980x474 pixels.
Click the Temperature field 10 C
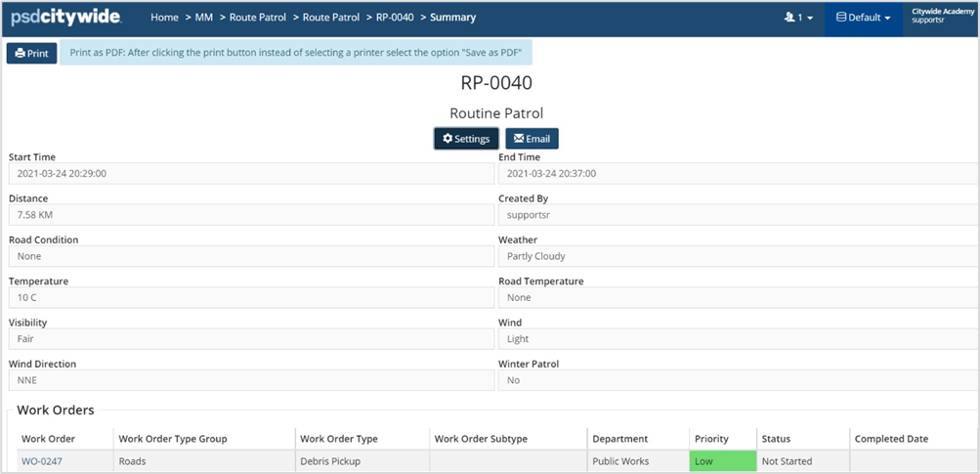coord(251,298)
